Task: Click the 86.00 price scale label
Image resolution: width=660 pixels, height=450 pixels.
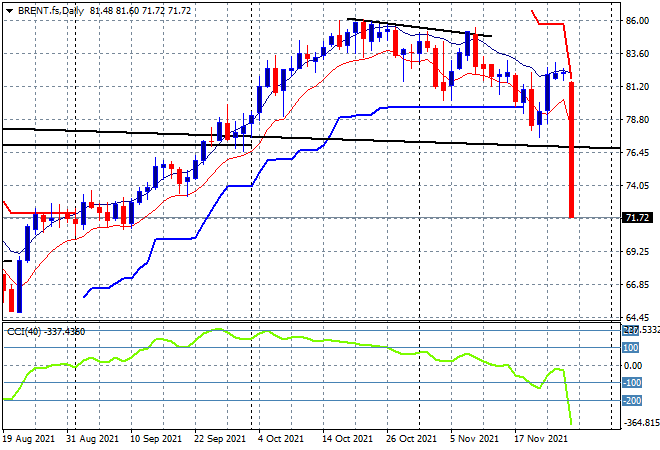Action: click(x=637, y=21)
